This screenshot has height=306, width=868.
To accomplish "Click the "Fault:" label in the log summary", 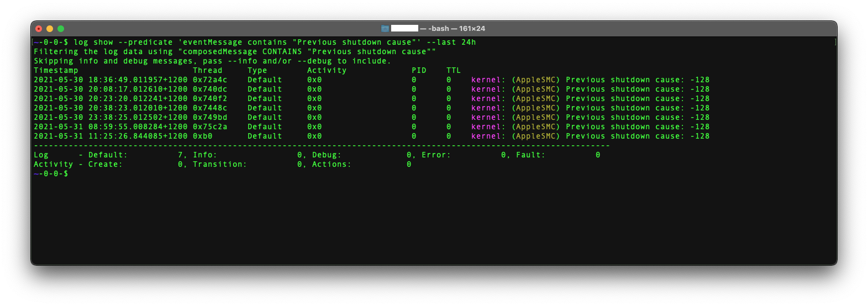I will 530,155.
